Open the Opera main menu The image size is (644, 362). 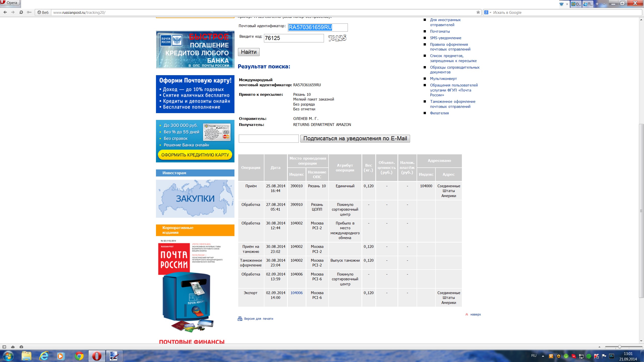coord(10,3)
